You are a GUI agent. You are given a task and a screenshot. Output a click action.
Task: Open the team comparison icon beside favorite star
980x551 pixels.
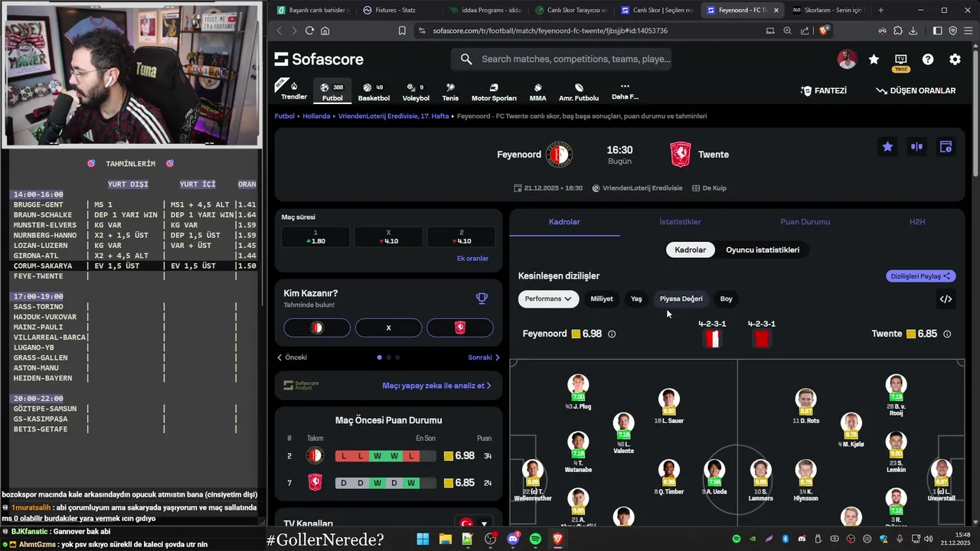(x=916, y=147)
